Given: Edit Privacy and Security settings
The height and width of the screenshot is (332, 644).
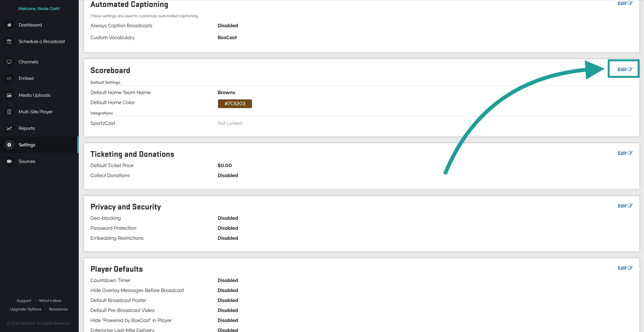Looking at the screenshot, I should [x=624, y=206].
